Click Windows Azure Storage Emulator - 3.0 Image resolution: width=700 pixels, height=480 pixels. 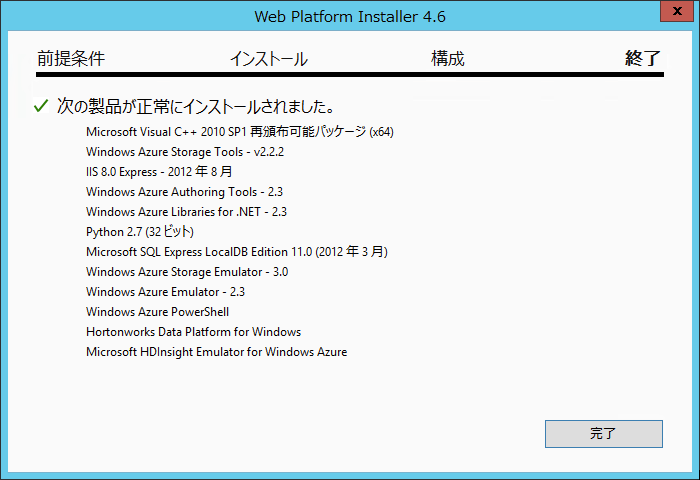coord(187,272)
